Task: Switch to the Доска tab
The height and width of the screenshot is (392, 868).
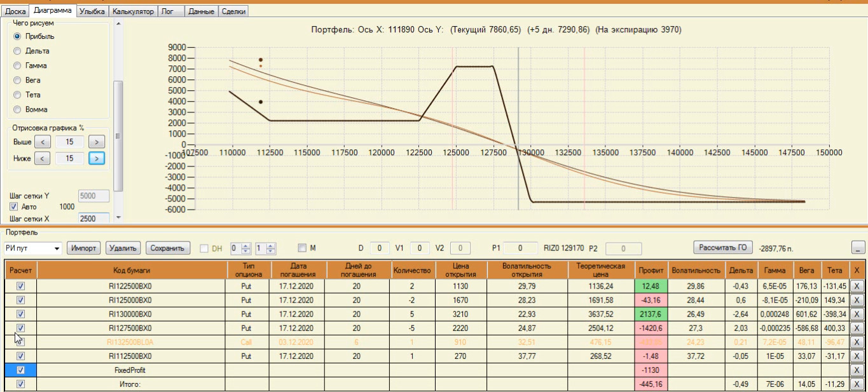Action: [x=15, y=11]
